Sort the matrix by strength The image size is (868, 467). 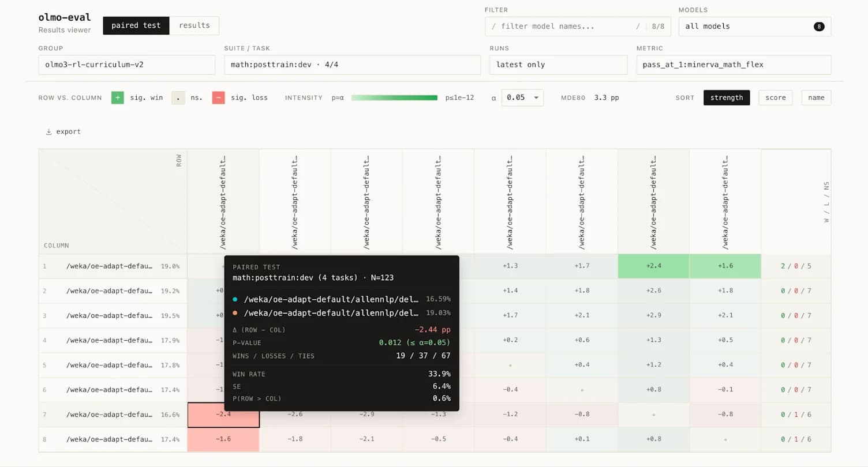coord(727,97)
